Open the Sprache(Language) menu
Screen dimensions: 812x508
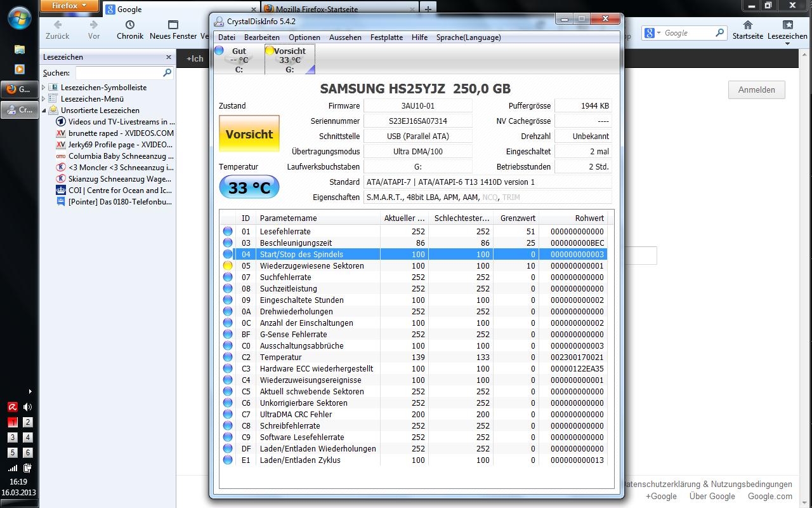468,37
